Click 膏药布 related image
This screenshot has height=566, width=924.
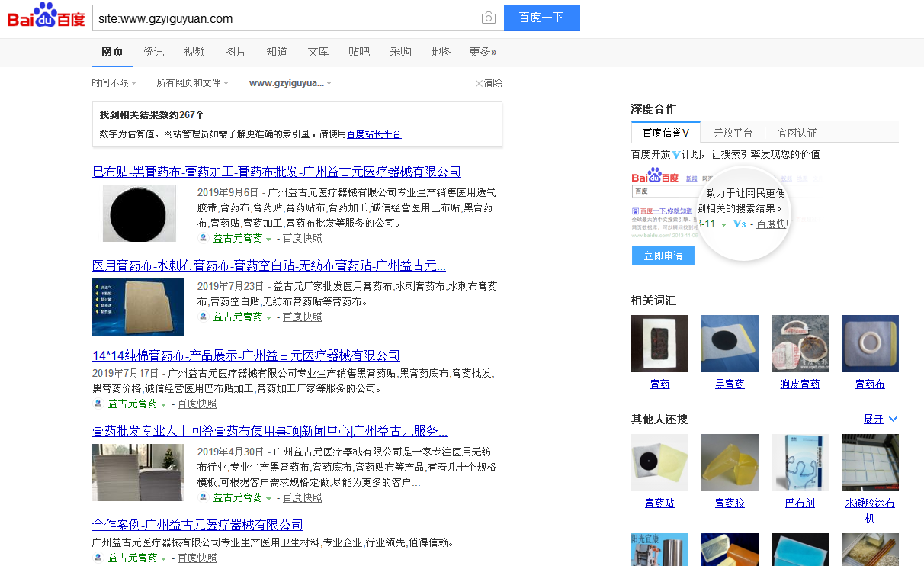870,343
